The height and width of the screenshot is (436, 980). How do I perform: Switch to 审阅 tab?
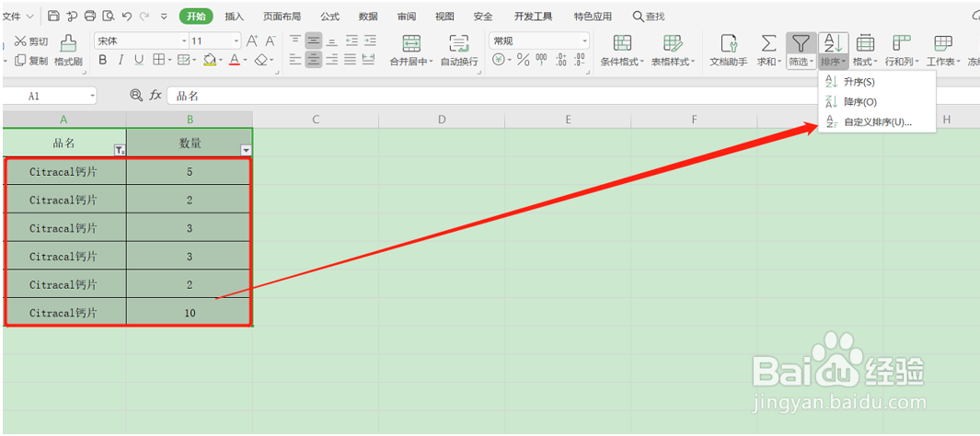(x=407, y=17)
